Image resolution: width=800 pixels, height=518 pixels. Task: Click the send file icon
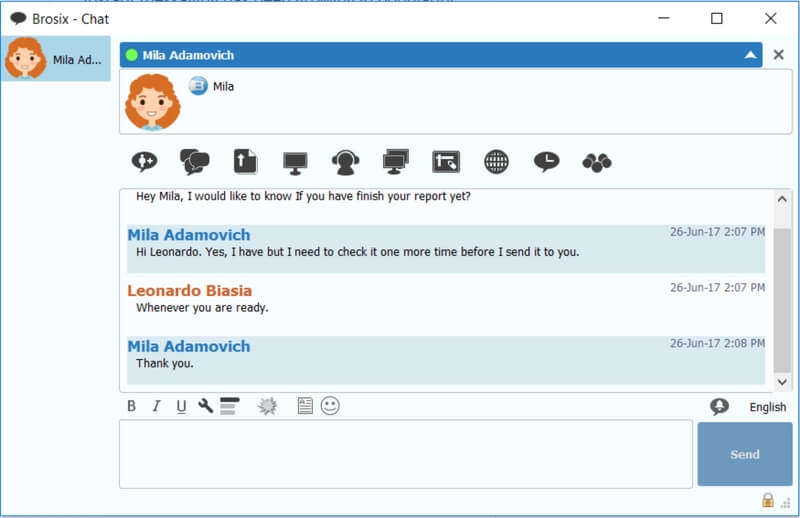[245, 162]
